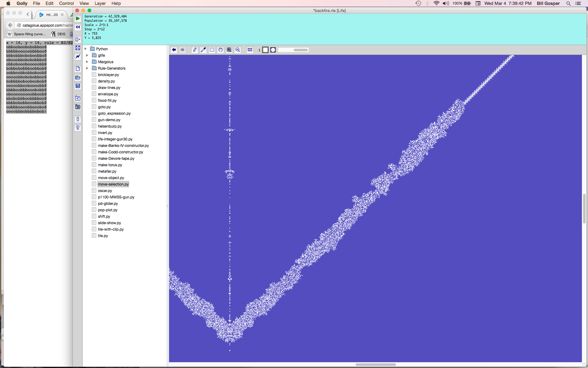Choose the rectangular Select tool

point(212,50)
